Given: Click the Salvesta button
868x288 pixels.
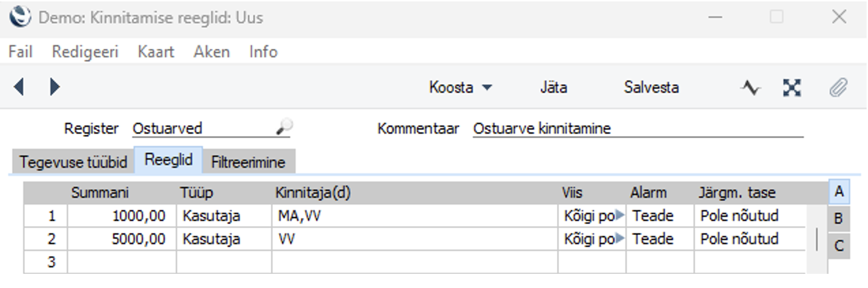Looking at the screenshot, I should pyautogui.click(x=651, y=87).
